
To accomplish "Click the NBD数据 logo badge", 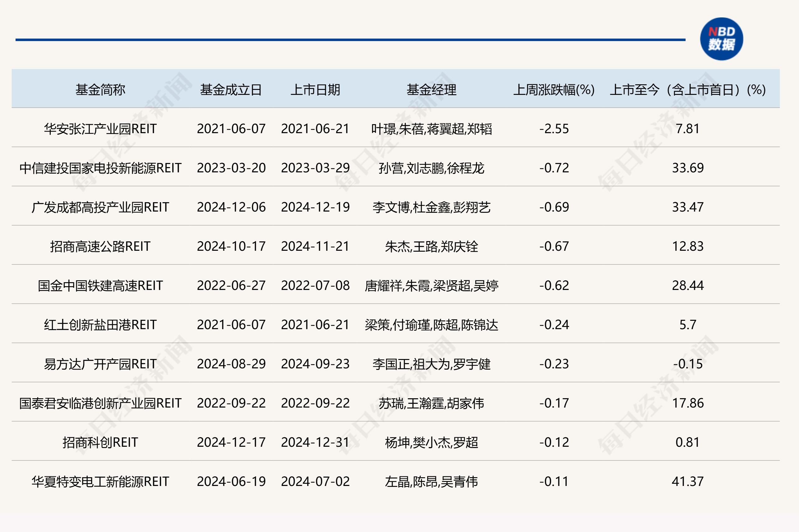I will pos(722,39).
